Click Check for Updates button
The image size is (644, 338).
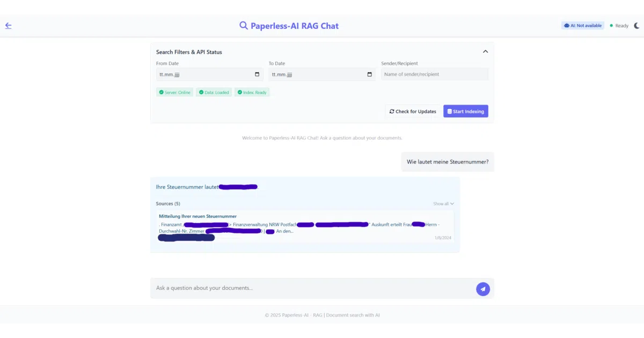[413, 111]
